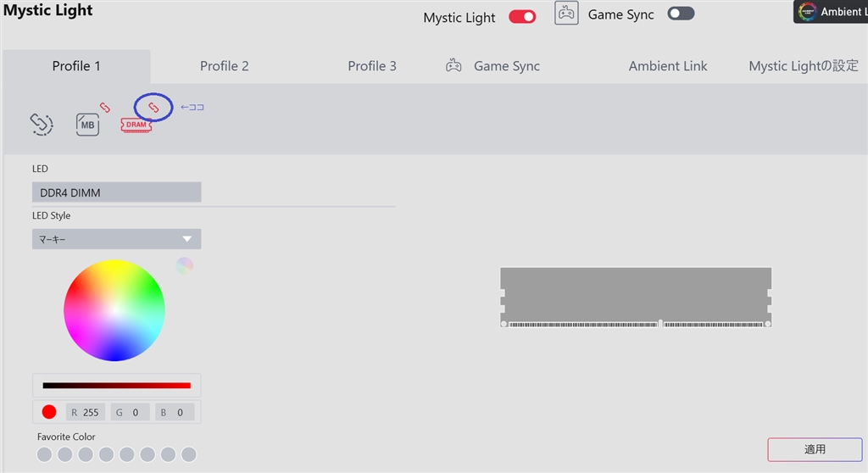Open the LED Style dropdown

[x=116, y=239]
